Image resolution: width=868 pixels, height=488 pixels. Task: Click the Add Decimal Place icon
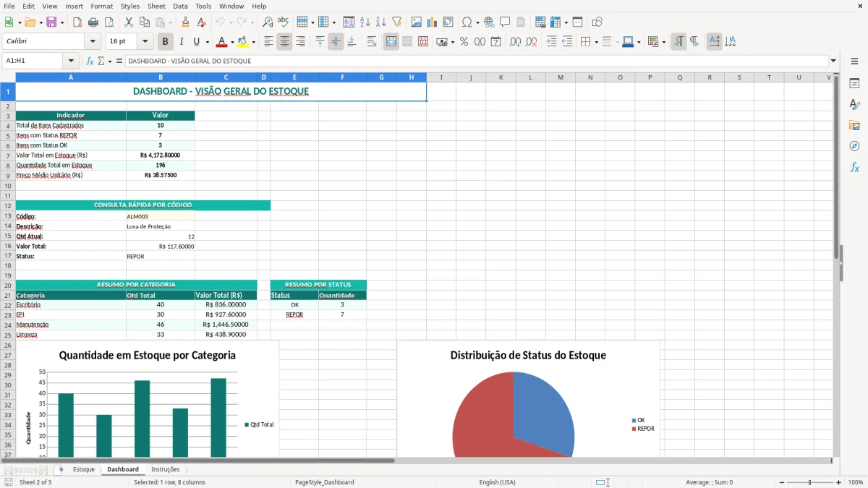pyautogui.click(x=515, y=42)
